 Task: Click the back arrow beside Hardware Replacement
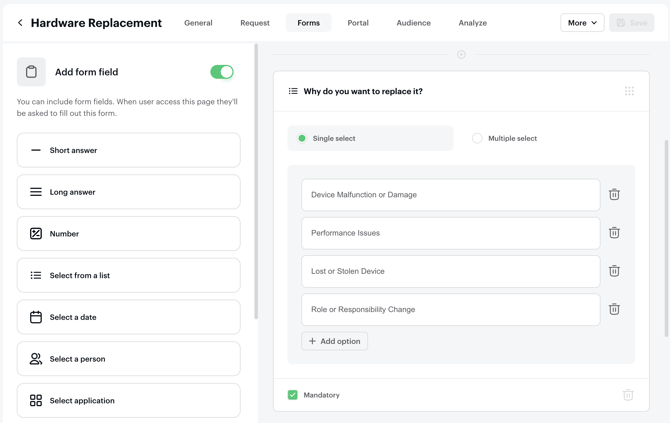coord(20,23)
